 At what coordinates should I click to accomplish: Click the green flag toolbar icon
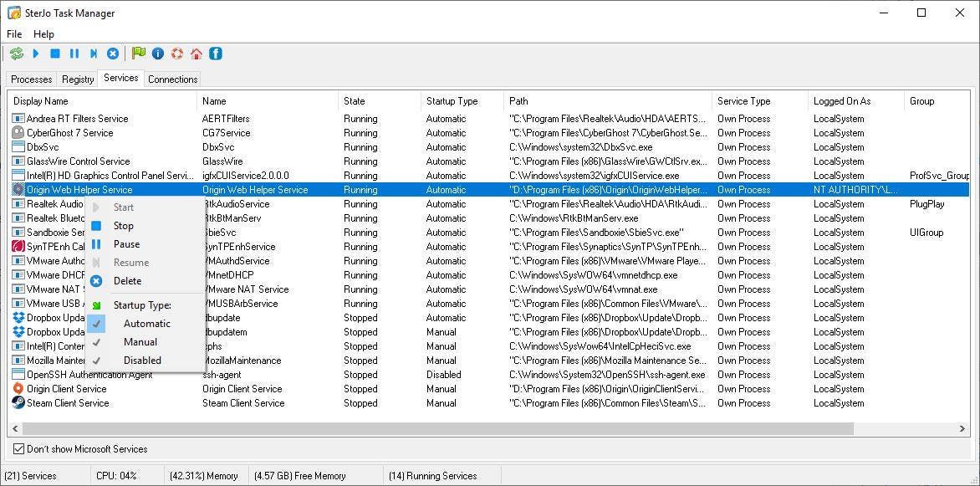pyautogui.click(x=138, y=54)
